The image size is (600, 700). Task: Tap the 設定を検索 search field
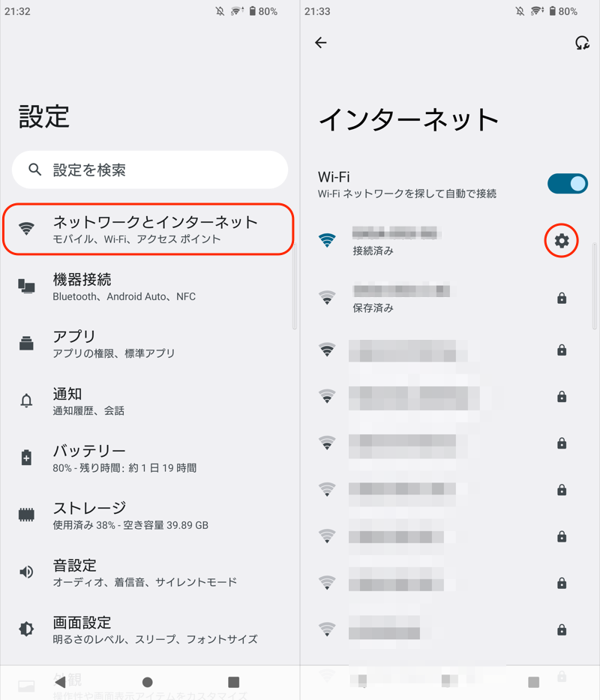[x=150, y=170]
